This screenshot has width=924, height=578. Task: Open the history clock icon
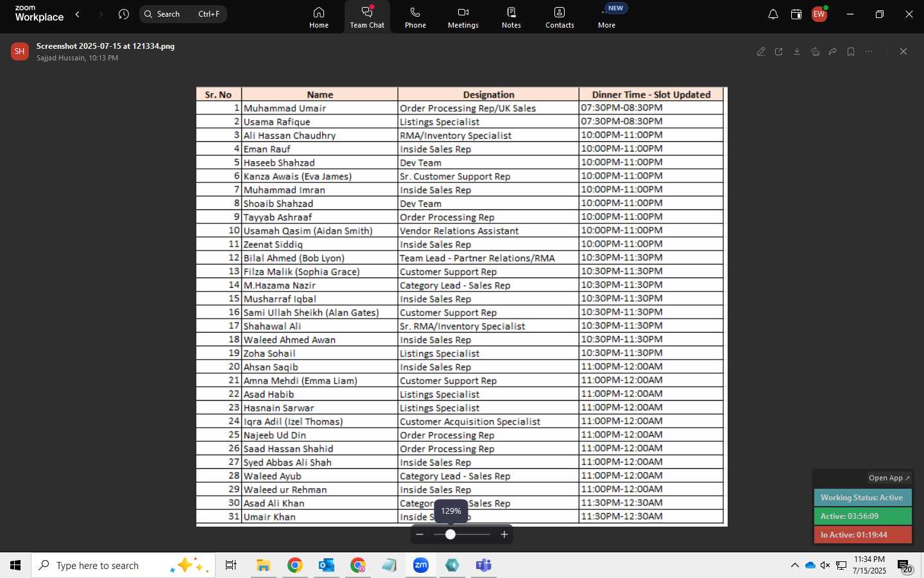coord(124,14)
